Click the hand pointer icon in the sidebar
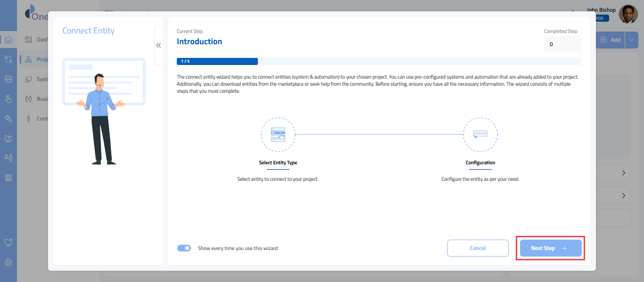The width and height of the screenshot is (644, 282). point(8,99)
